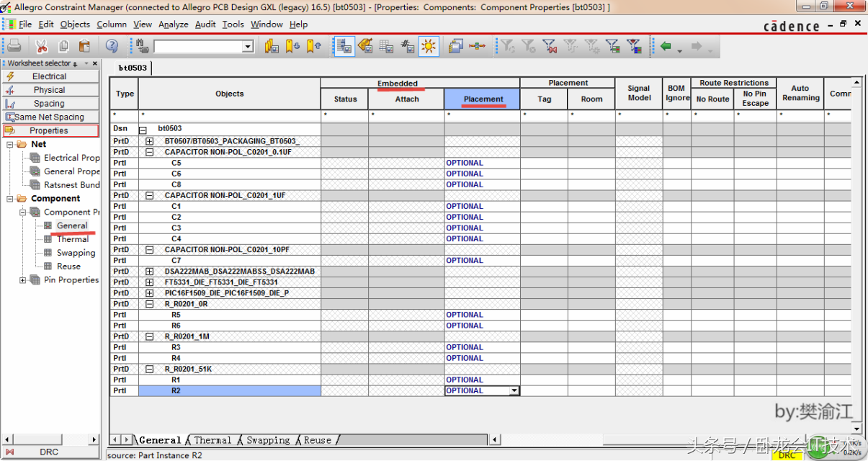The height and width of the screenshot is (461, 868).
Task: Open the Electrical worksheet section
Action: pos(50,76)
